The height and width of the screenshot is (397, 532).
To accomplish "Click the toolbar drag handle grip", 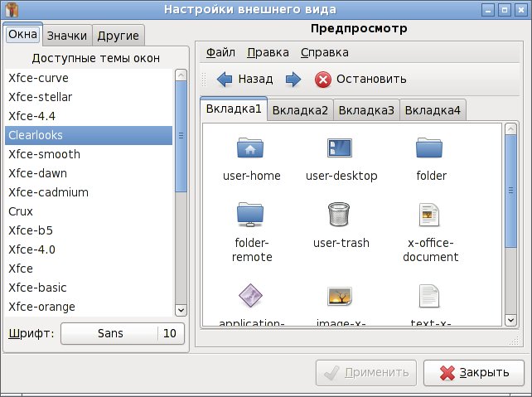I will (204, 80).
